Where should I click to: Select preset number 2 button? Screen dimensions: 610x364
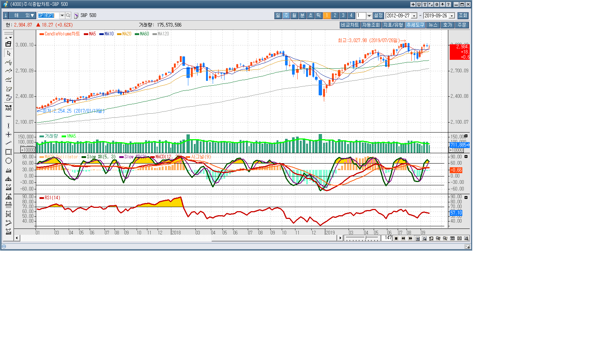point(335,16)
